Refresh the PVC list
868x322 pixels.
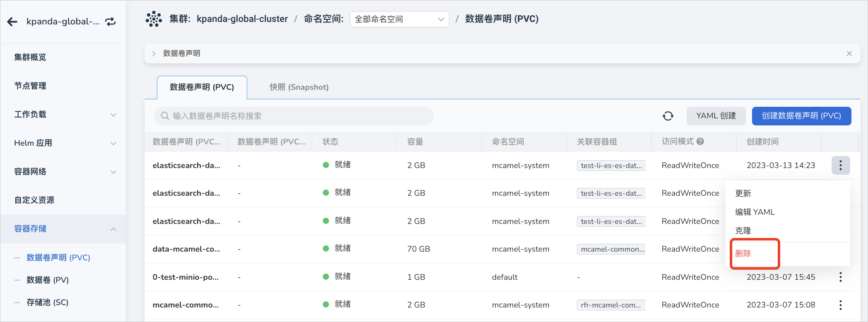(668, 116)
